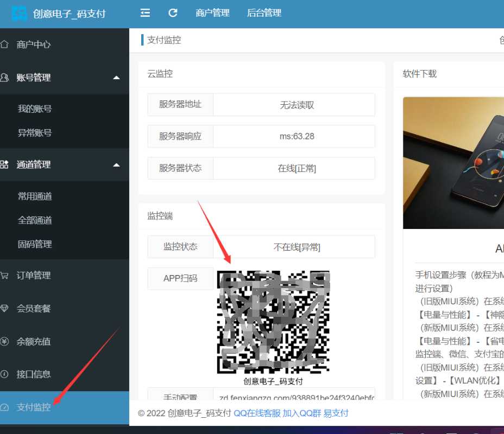The height and width of the screenshot is (434, 504).
Task: Click the diamond icon beside 会员套餐
Action: click(4, 309)
